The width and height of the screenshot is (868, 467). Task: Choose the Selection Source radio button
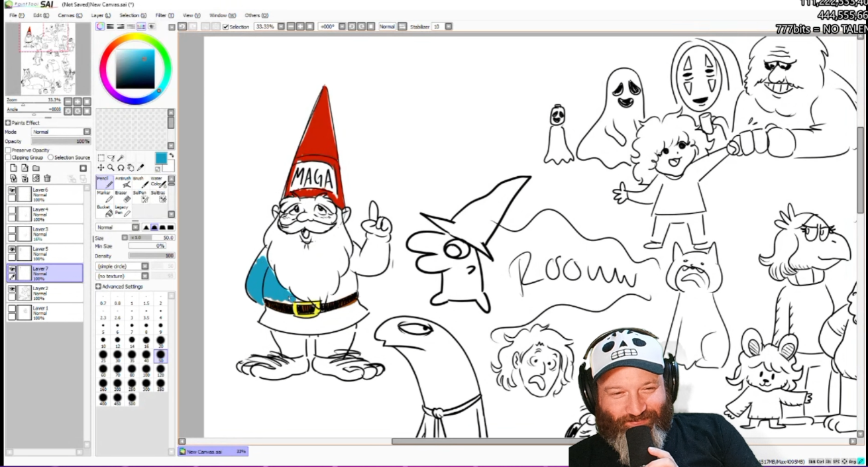coord(50,158)
